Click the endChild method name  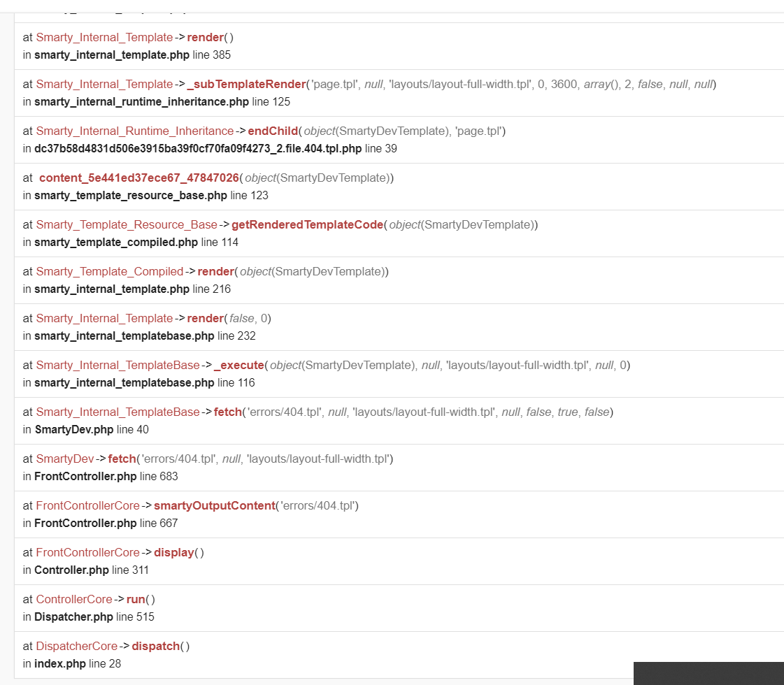coord(273,131)
